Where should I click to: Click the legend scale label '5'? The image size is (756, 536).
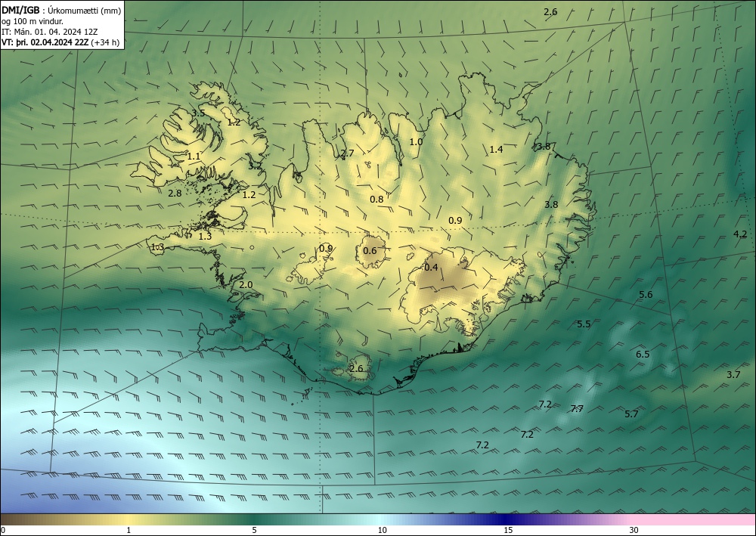coord(254,531)
